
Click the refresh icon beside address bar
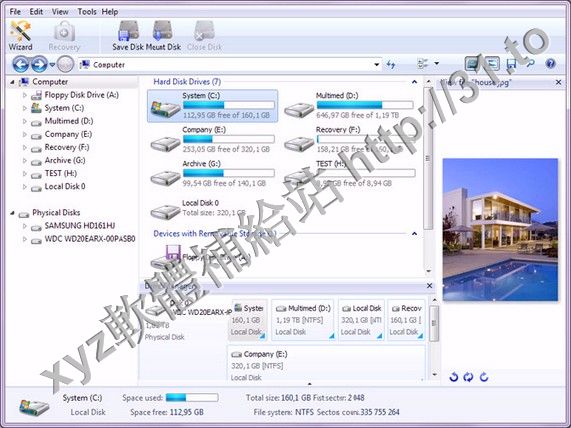click(x=391, y=64)
